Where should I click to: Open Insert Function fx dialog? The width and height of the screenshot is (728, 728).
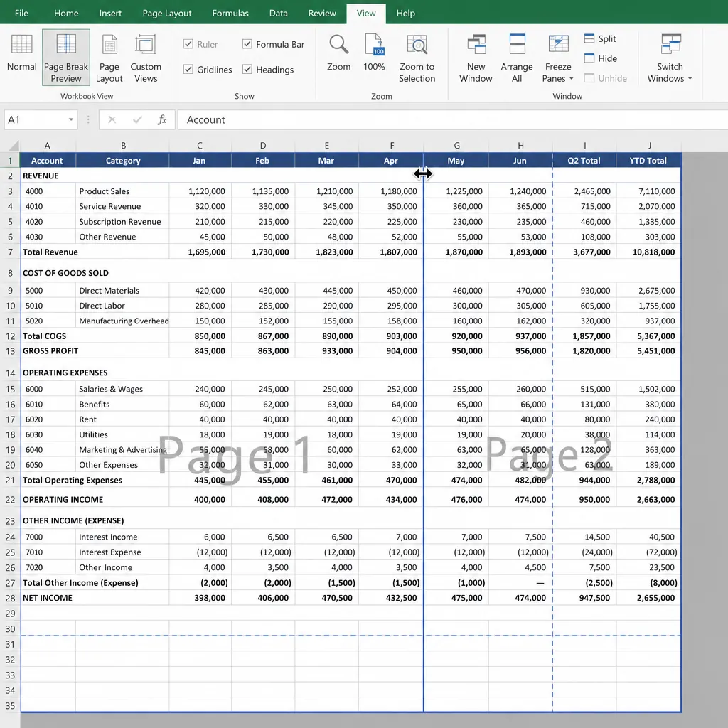coord(161,119)
